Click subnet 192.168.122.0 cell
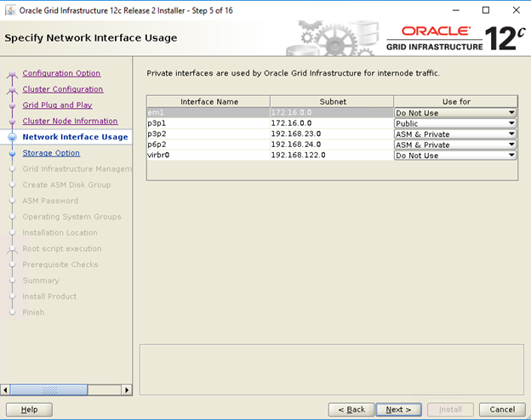The image size is (531, 420). tap(332, 156)
